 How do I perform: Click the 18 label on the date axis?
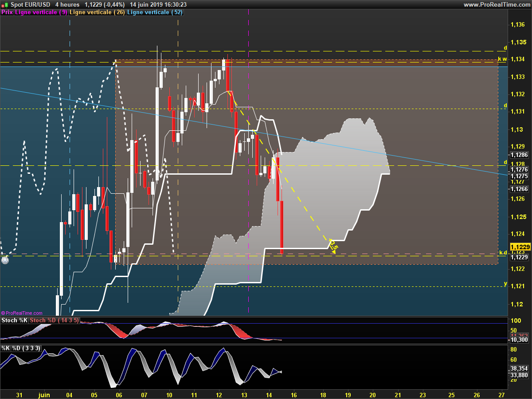tap(323, 394)
